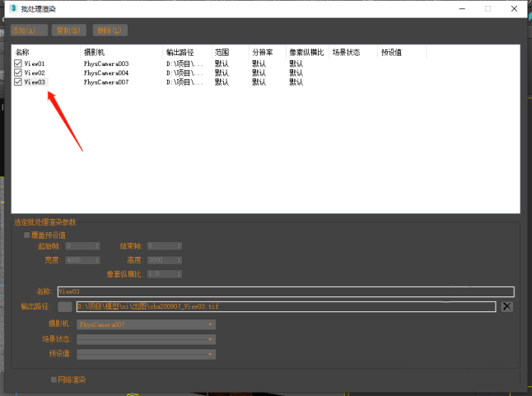Screen dimensions: 532x396
Task: Uncheck the View01 checkbox
Action: [x=18, y=63]
